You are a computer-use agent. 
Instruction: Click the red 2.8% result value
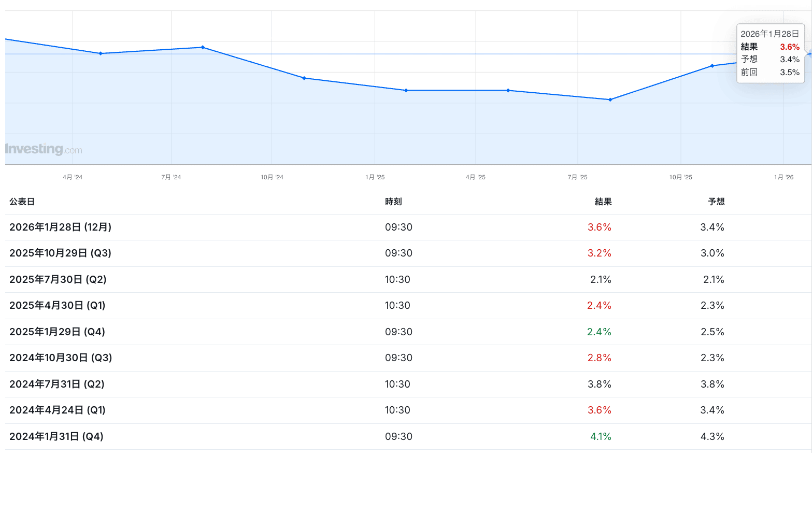599,358
